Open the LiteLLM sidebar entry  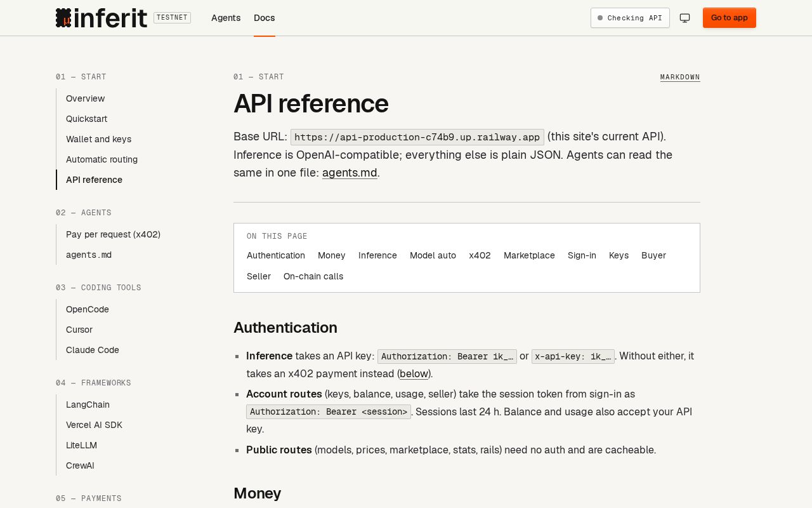pyautogui.click(x=81, y=445)
